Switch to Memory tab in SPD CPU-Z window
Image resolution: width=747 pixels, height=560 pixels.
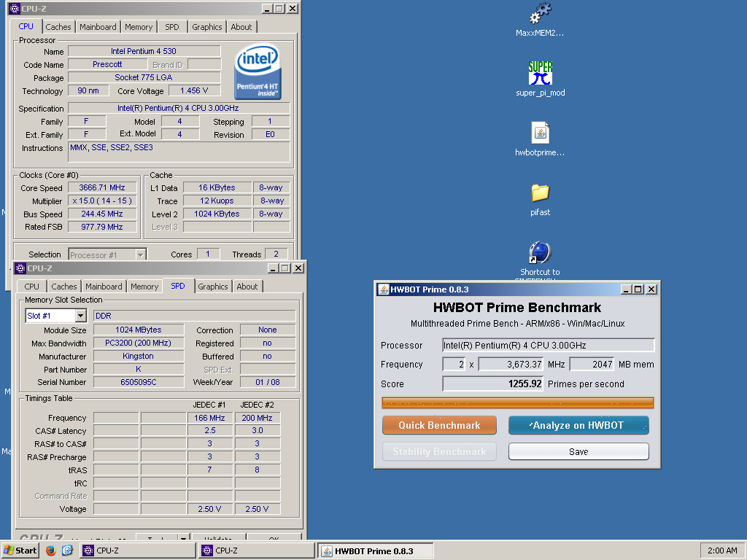144,287
